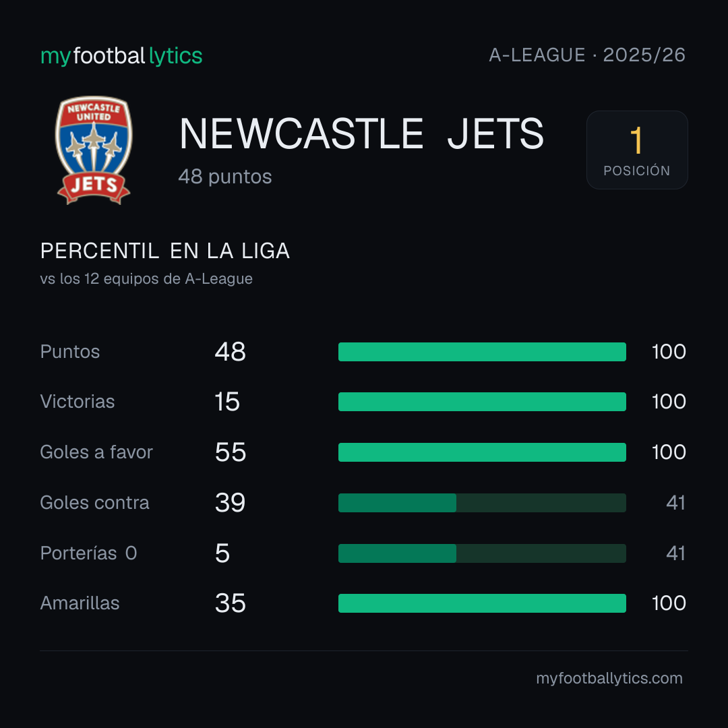Click the Goles contra label
The width and height of the screenshot is (728, 728).
(x=95, y=503)
